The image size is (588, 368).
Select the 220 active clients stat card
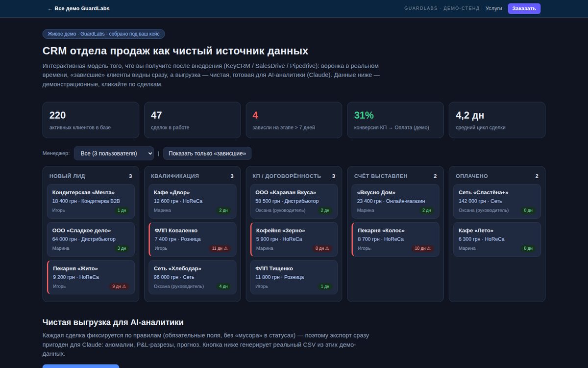91,120
